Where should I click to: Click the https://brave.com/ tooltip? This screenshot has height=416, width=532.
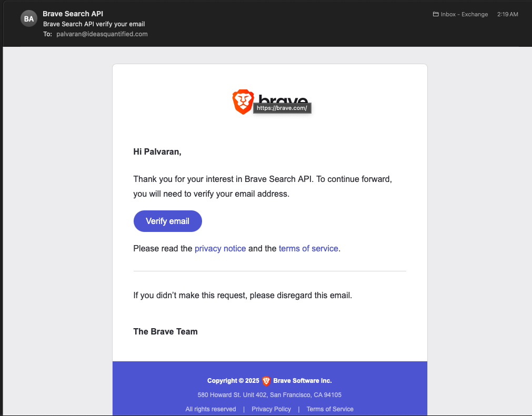click(x=282, y=108)
